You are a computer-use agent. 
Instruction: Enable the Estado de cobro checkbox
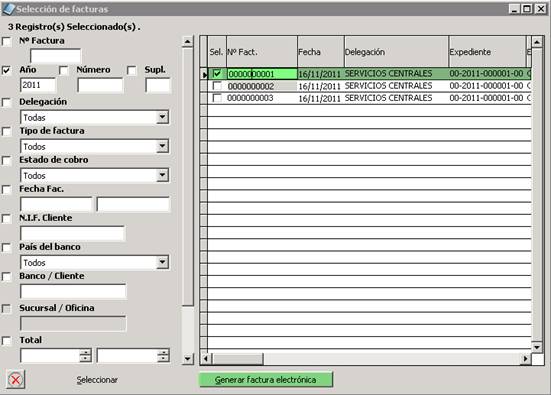(x=6, y=161)
